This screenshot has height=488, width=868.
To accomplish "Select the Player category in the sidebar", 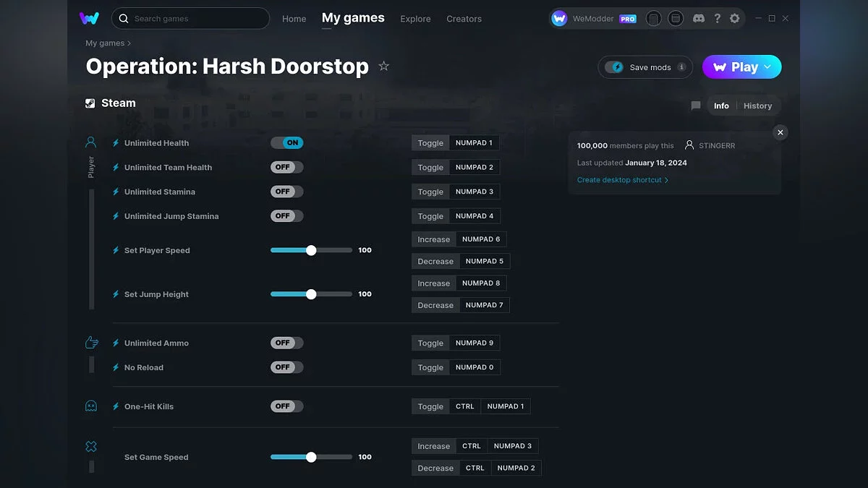I will [x=90, y=142].
